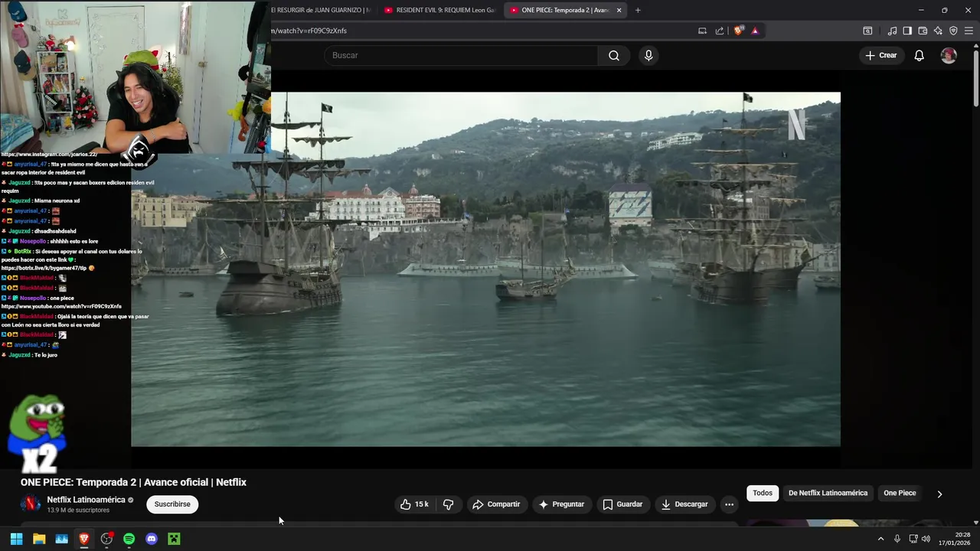Screen dimensions: 980x551
Task: Click chat message 'Te lo juro'
Action: [45, 355]
